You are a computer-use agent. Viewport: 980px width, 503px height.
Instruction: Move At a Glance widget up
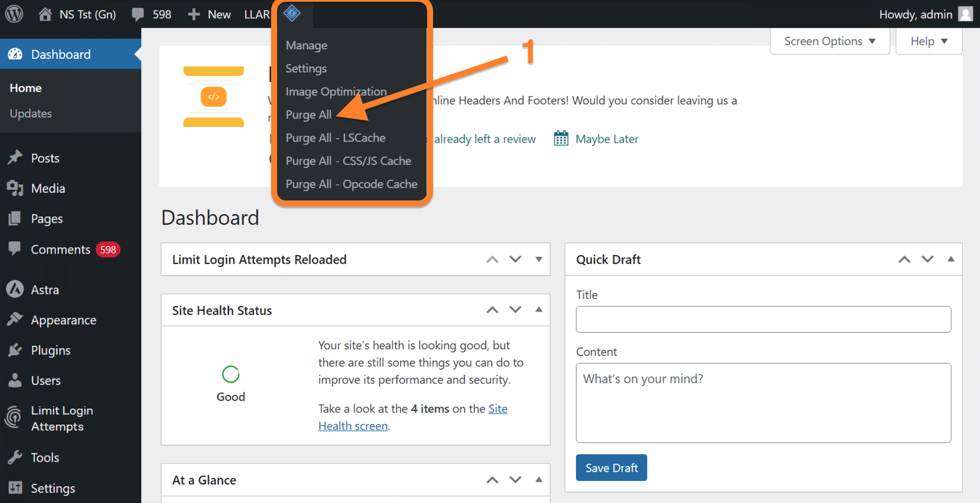492,480
